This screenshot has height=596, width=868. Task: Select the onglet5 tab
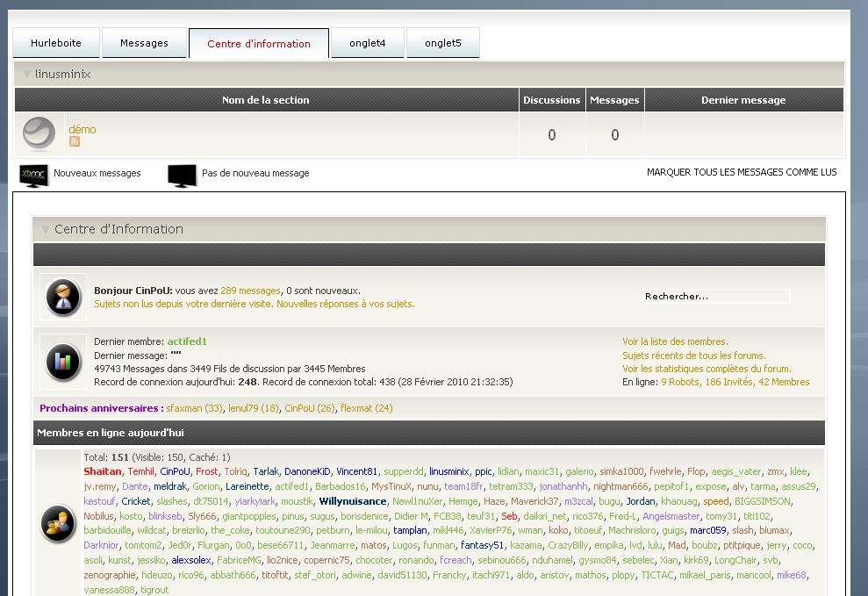coord(442,43)
